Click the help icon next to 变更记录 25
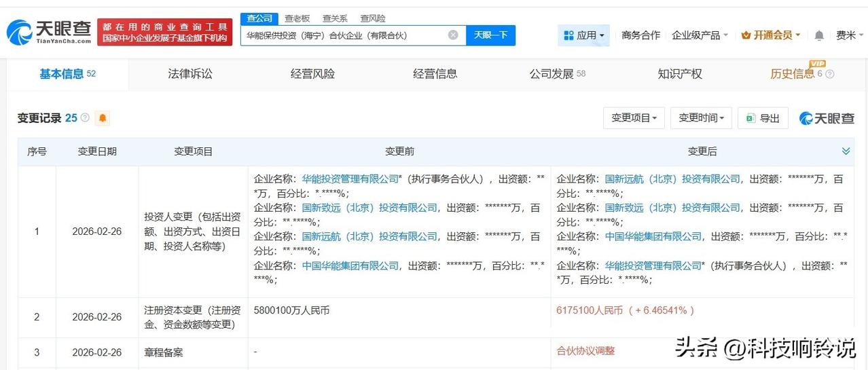Screen dimensions: 868x370 coord(85,117)
